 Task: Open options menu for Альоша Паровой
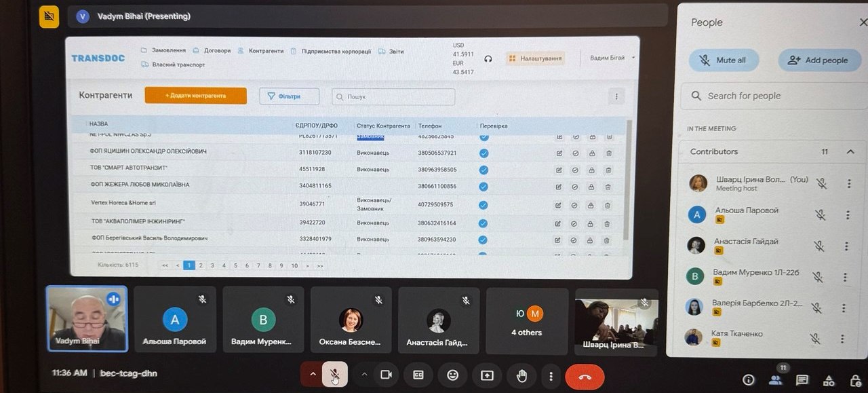click(848, 215)
